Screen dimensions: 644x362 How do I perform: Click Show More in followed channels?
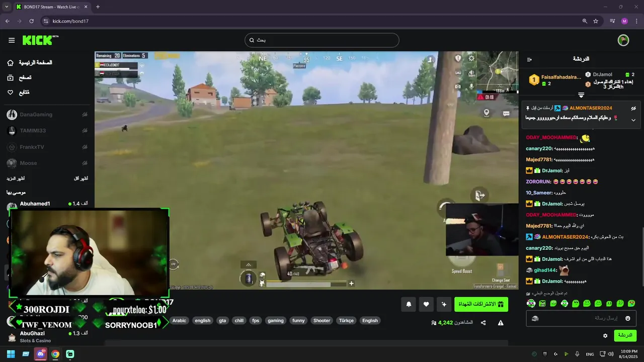coord(16,178)
